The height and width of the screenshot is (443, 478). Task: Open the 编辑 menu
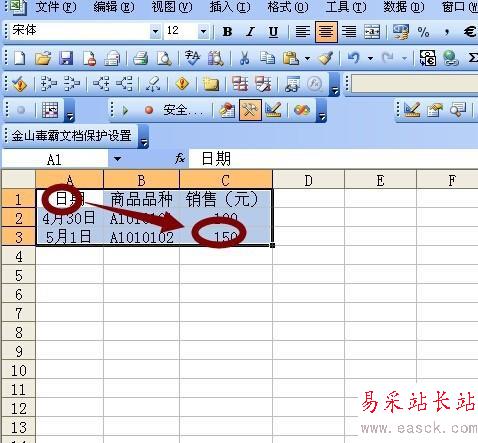(114, 7)
